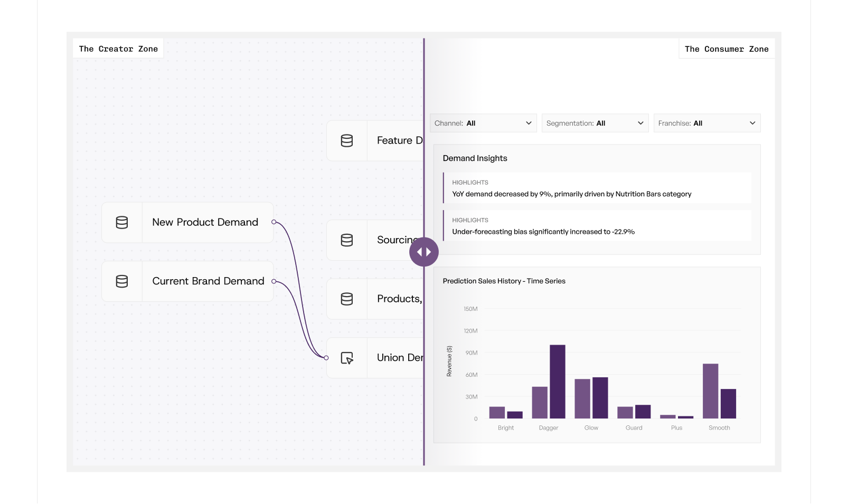Click database icon on Feature D node
This screenshot has height=504, width=848.
347,141
